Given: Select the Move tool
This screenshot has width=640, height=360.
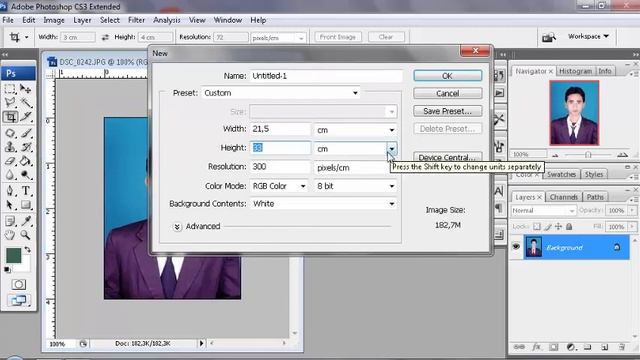Looking at the screenshot, I should [26, 88].
